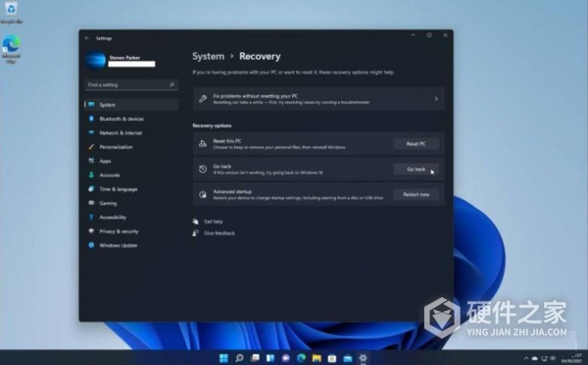This screenshot has height=365, width=588.
Task: Open Microsoft Store from the taskbar
Action: [332, 358]
